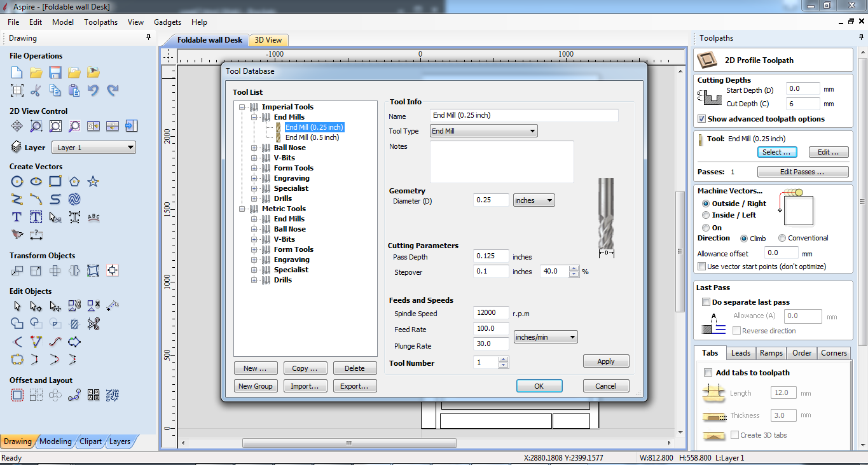
Task: Collapse the Imperial Tools tree node
Action: [x=242, y=107]
